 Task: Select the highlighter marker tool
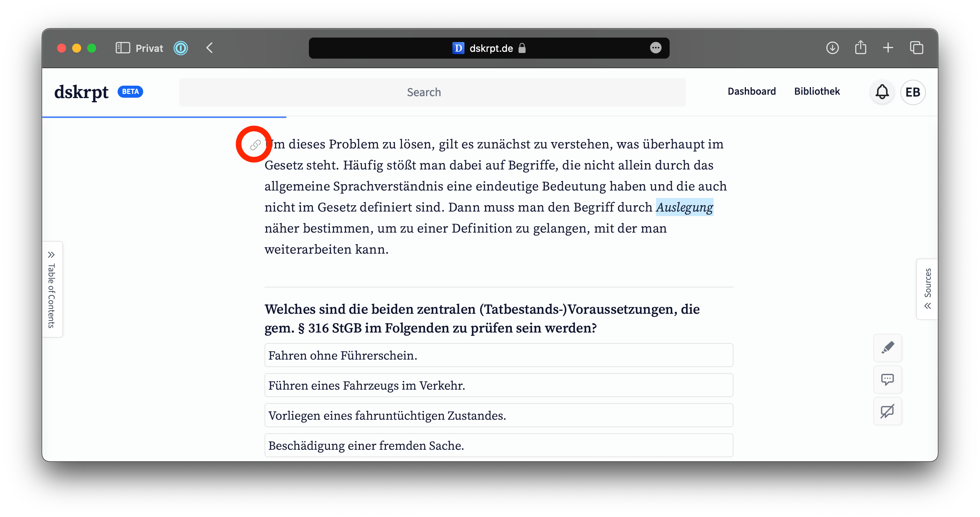click(887, 348)
